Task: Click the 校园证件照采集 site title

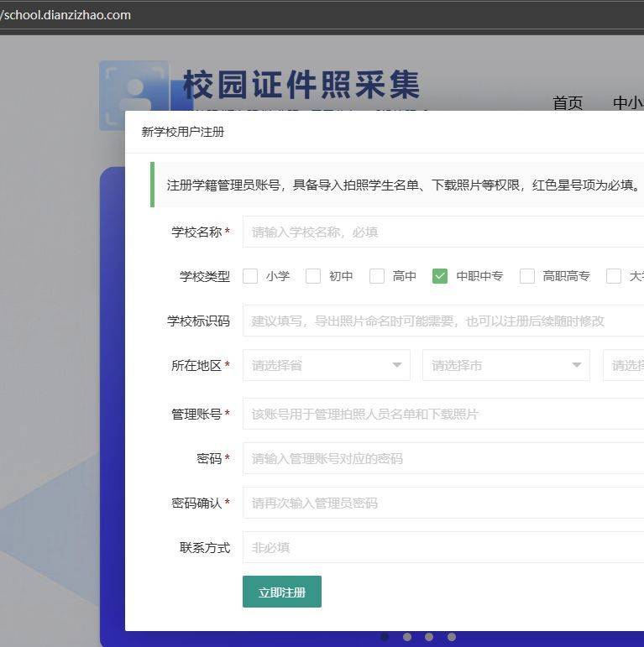Action: [301, 85]
